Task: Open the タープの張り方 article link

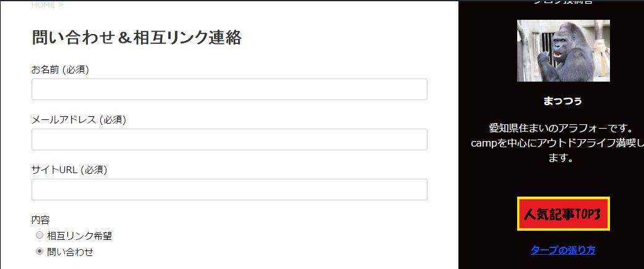Action: pos(563,250)
